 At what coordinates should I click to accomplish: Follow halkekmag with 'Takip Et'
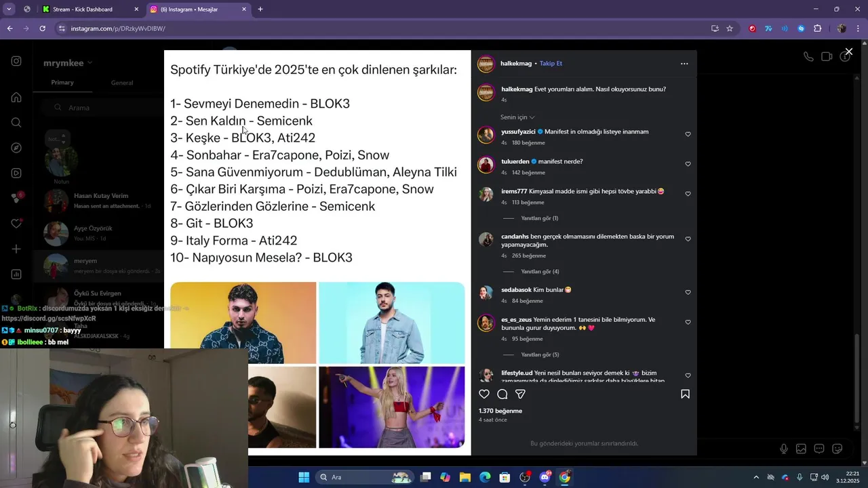551,64
